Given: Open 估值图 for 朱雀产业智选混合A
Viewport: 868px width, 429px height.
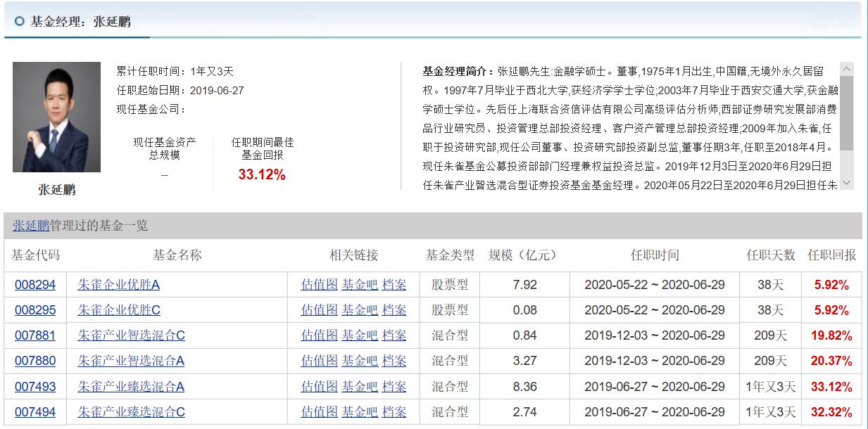Looking at the screenshot, I should point(320,361).
